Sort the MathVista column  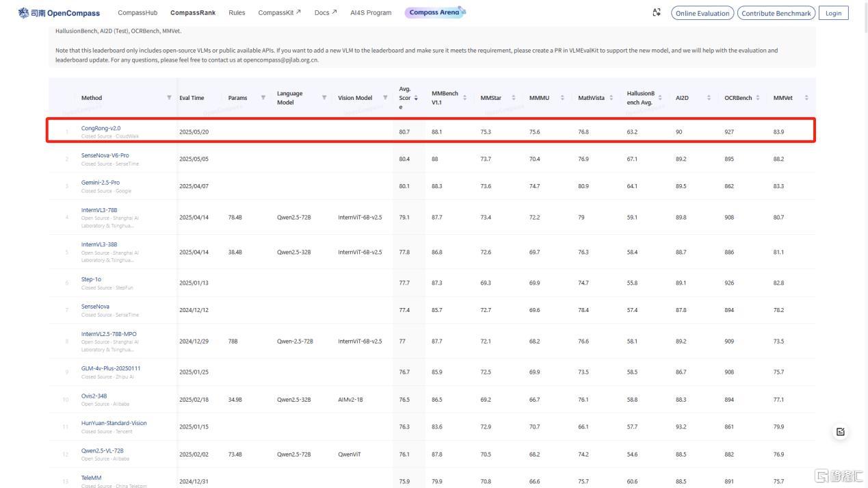pyautogui.click(x=611, y=98)
